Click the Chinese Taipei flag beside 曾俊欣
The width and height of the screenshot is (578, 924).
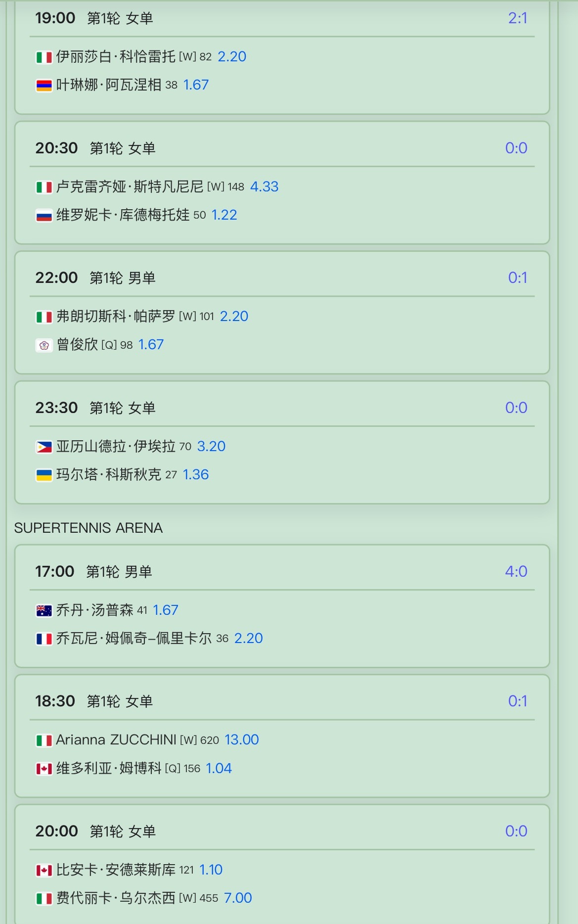point(44,345)
